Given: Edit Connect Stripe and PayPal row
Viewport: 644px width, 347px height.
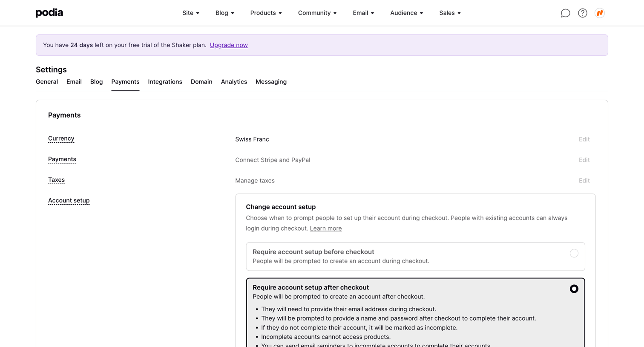Looking at the screenshot, I should [x=584, y=160].
